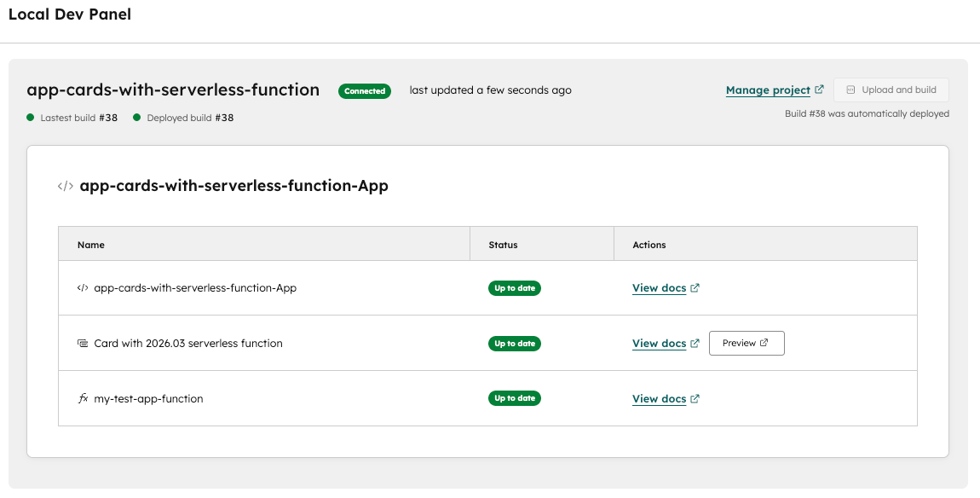Select the app-cards-with-serverless-function project title
The width and height of the screenshot is (980, 498).
(x=173, y=90)
